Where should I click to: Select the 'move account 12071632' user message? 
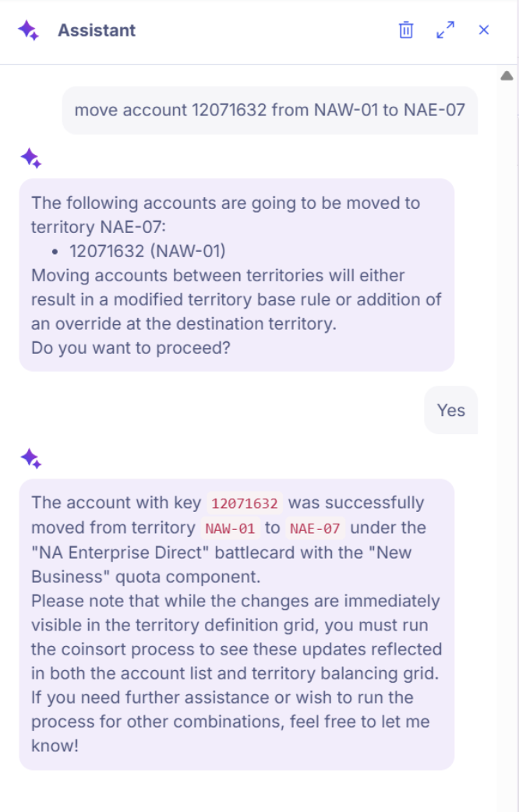270,111
